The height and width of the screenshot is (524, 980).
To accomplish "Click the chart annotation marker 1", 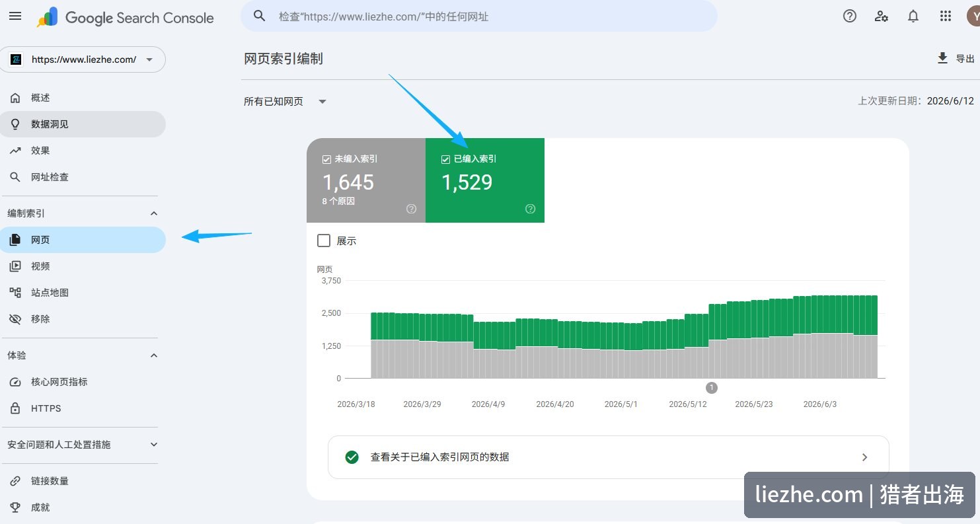I will (x=712, y=388).
